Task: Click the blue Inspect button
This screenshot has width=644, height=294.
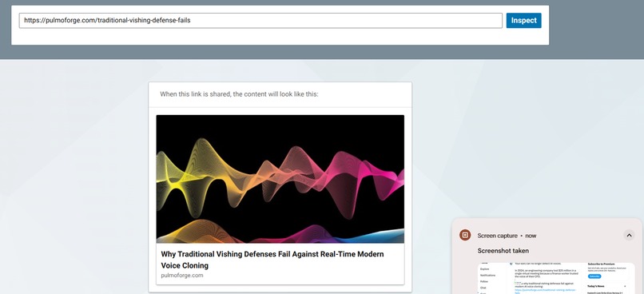Action: pyautogui.click(x=523, y=21)
